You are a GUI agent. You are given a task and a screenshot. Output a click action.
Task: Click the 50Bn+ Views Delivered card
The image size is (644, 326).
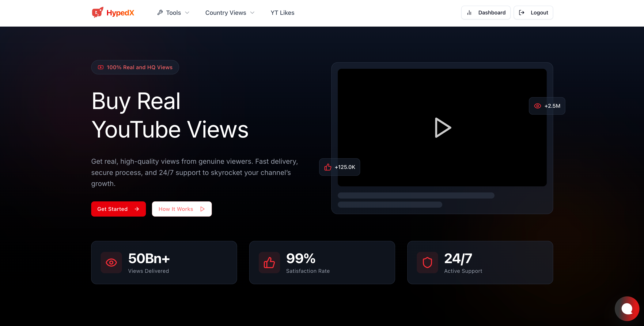coord(164,263)
